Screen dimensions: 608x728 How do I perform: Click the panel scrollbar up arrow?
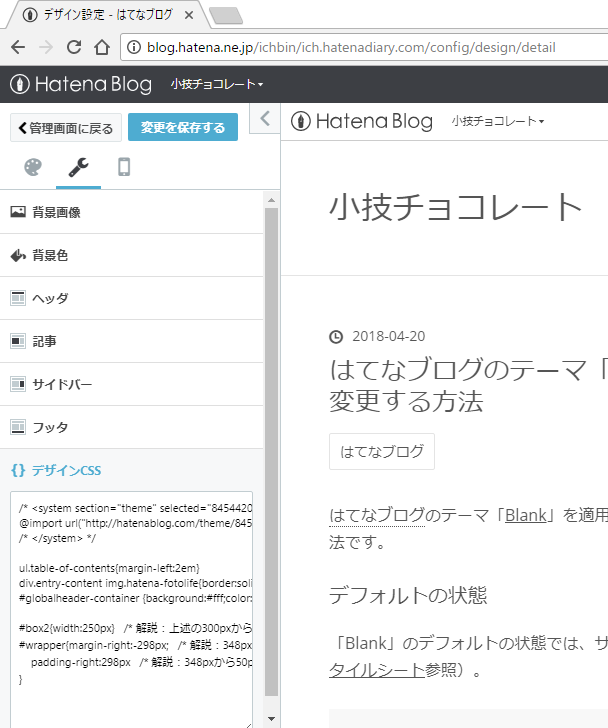[x=272, y=201]
